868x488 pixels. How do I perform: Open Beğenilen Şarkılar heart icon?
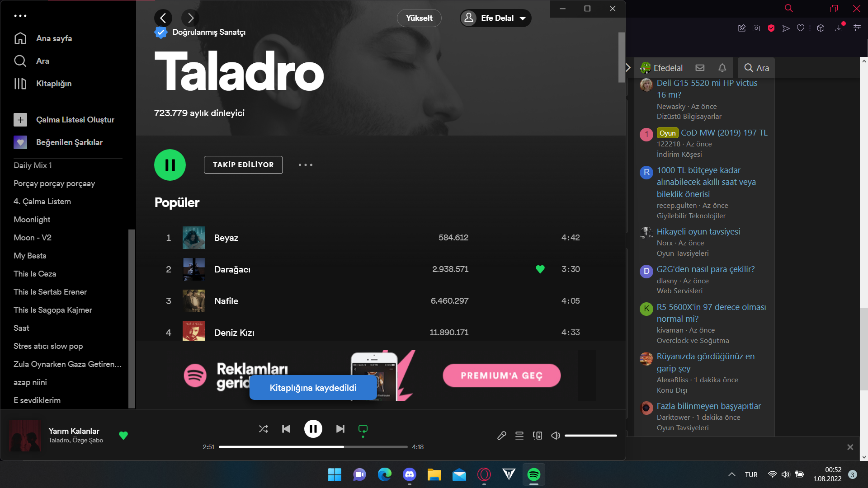(x=20, y=142)
